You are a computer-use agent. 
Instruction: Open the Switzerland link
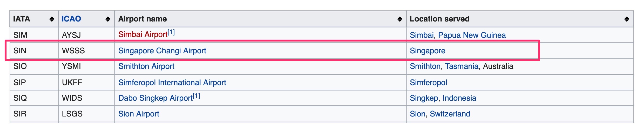450,114
